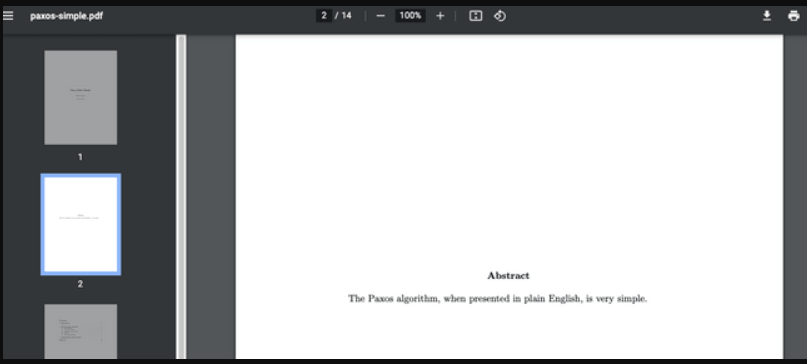Click the Abstract heading in the page
This screenshot has width=807, height=364.
coord(508,275)
